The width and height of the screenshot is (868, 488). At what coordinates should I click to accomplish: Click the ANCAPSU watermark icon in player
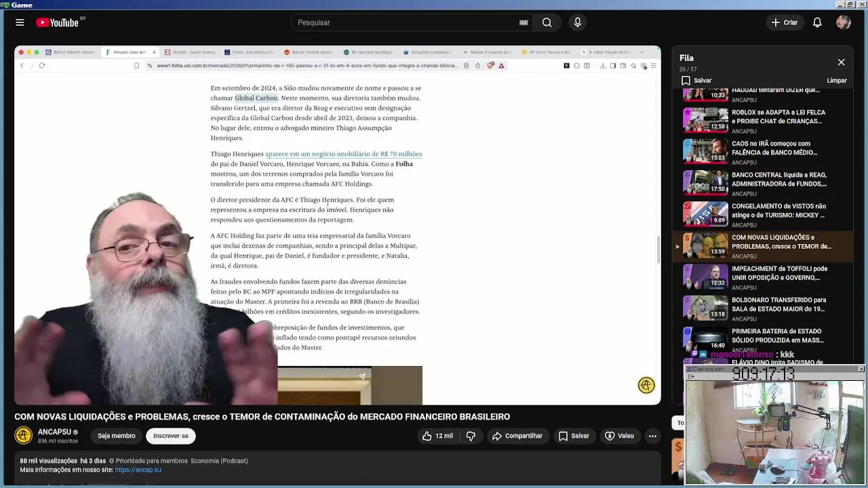pos(646,385)
